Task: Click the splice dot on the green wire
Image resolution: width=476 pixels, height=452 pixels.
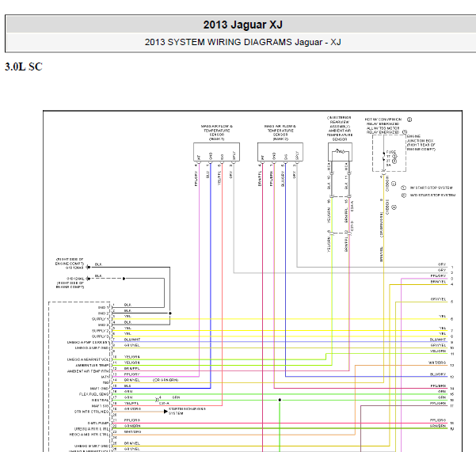Action: [x=280, y=400]
